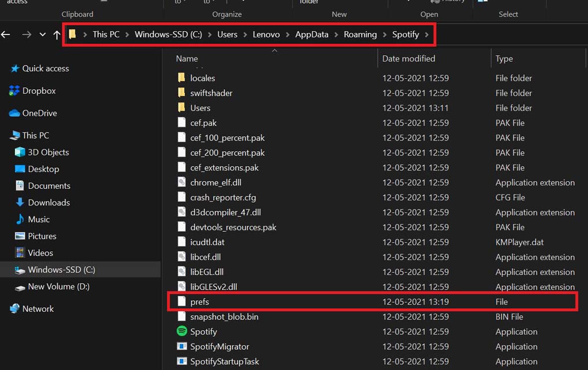Select Spotify segment in breadcrumb

tap(405, 35)
